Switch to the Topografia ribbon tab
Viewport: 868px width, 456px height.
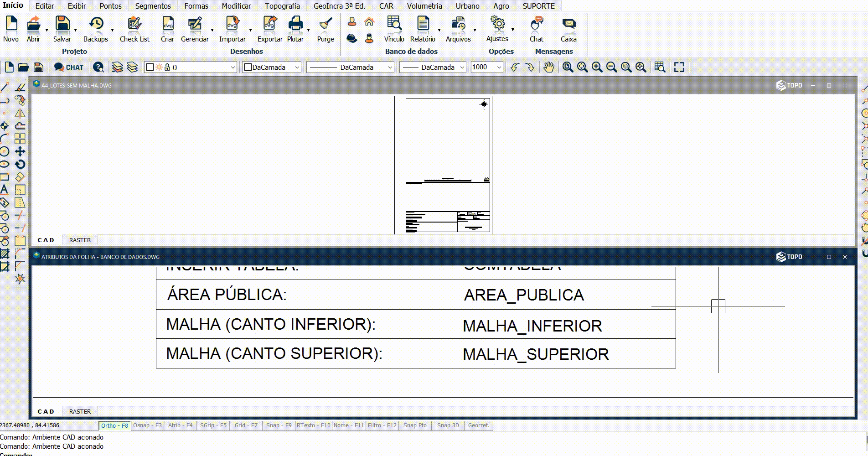coord(282,6)
